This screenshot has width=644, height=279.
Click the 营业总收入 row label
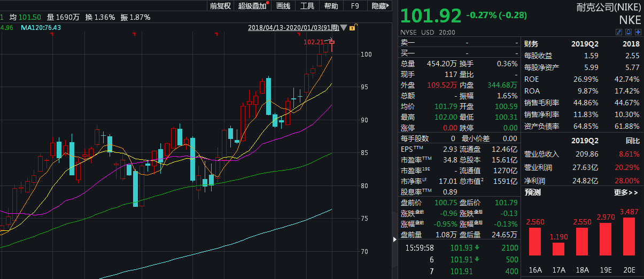541,154
